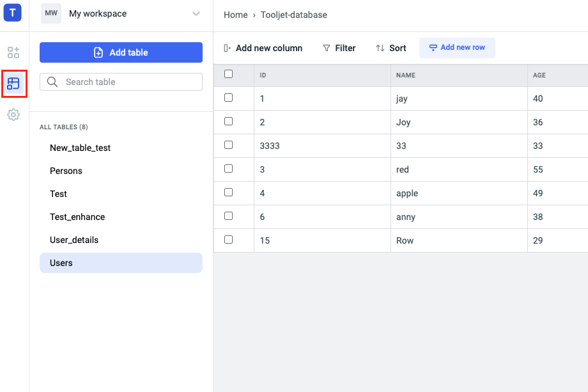Check the row checkbox for jay

click(229, 98)
